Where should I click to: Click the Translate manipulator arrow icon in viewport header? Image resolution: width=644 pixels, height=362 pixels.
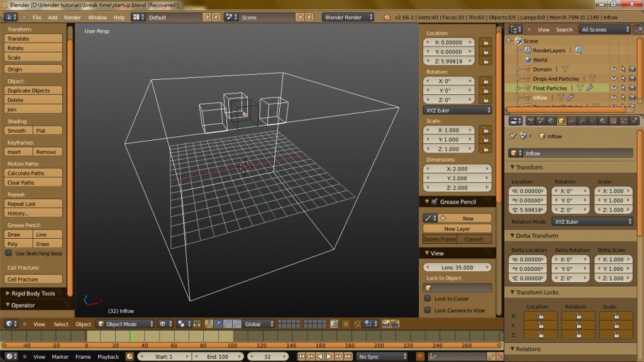pyautogui.click(x=218, y=323)
